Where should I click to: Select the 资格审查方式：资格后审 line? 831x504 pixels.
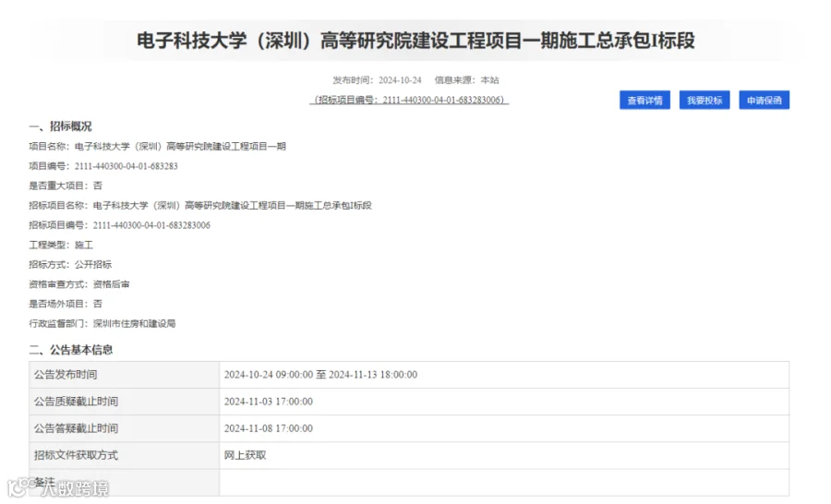point(79,284)
